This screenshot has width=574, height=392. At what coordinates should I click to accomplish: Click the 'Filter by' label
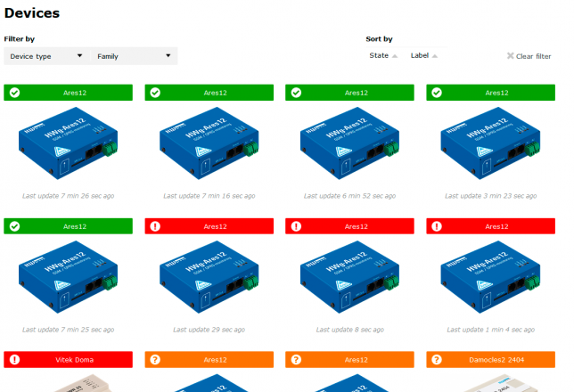(20, 39)
